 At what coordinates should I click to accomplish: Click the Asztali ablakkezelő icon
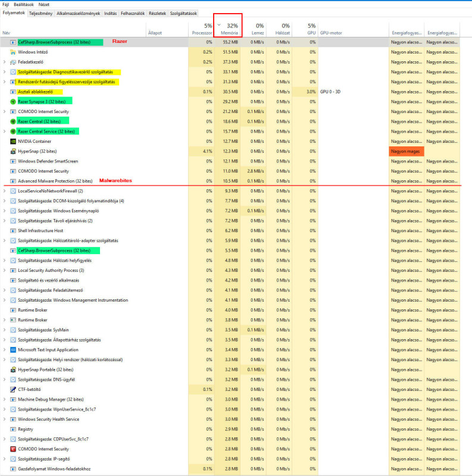[x=12, y=92]
